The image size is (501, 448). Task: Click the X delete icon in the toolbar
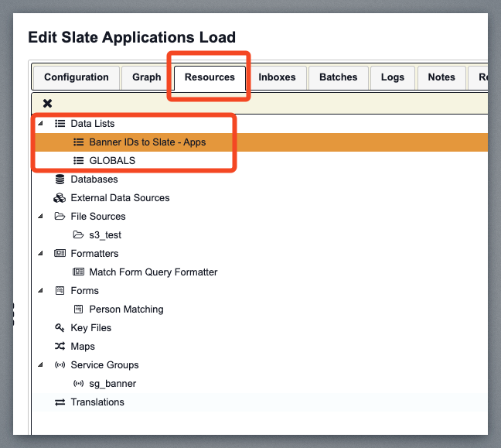[x=47, y=103]
